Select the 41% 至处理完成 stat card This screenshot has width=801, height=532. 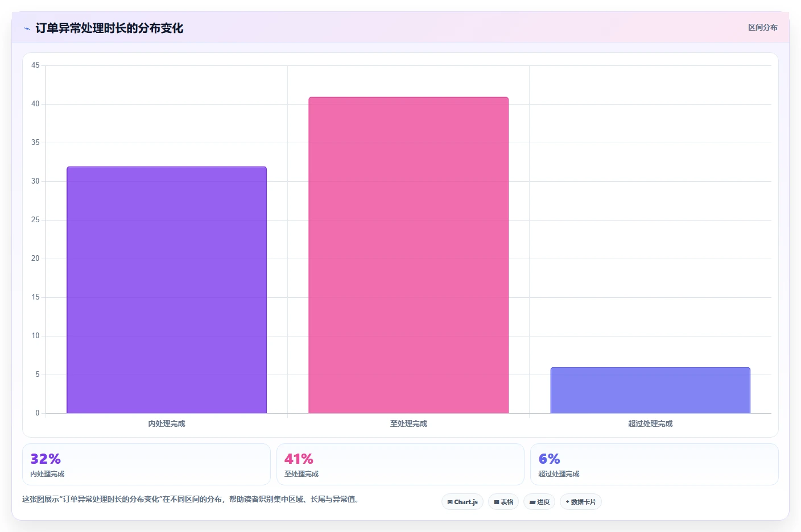tap(400, 464)
